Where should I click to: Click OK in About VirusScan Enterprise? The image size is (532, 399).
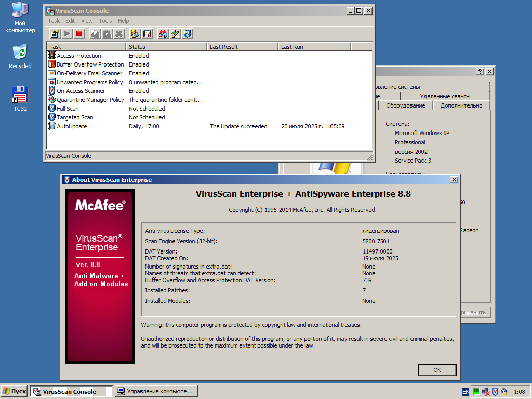(x=437, y=370)
